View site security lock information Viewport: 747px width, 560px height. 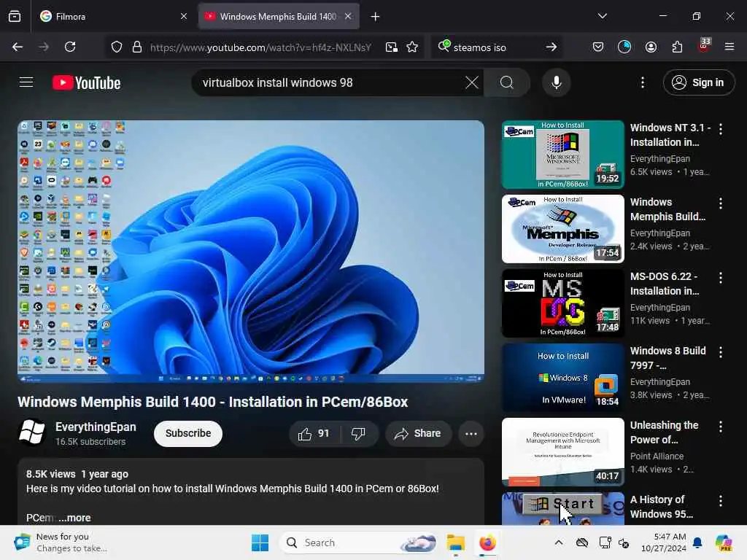[137, 47]
